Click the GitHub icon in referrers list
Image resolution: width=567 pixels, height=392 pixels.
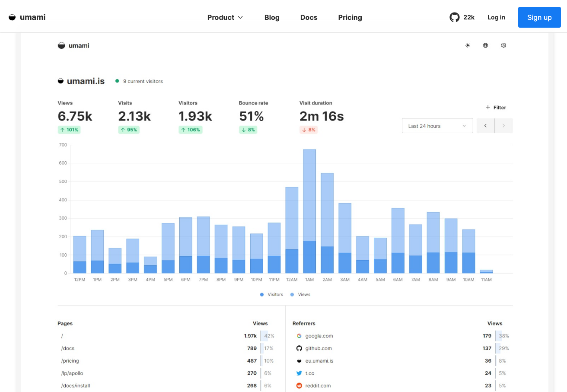[299, 348]
